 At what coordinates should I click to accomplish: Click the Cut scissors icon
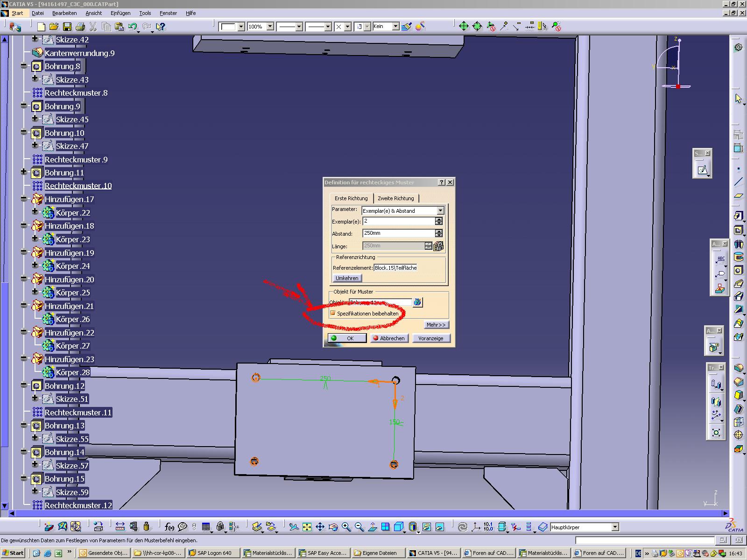click(93, 27)
